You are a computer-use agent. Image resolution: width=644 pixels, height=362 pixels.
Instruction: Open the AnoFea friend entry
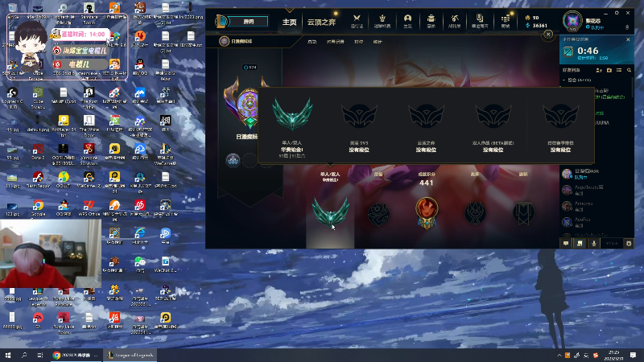click(x=597, y=222)
